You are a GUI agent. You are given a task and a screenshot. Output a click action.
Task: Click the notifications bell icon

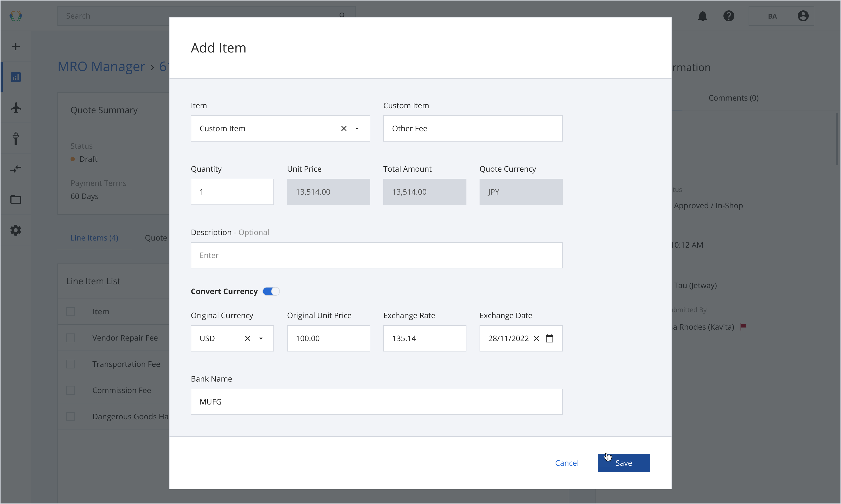coord(702,16)
